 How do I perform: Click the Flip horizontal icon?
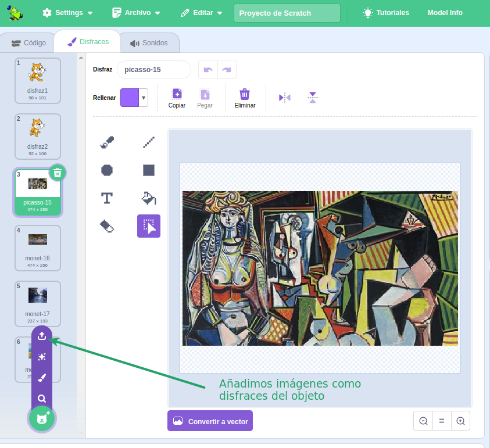(284, 98)
